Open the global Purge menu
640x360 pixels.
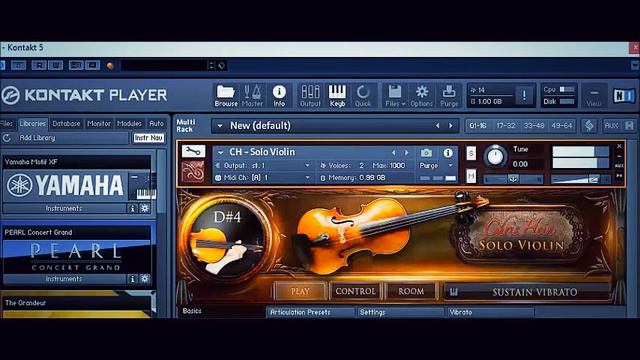tap(449, 96)
